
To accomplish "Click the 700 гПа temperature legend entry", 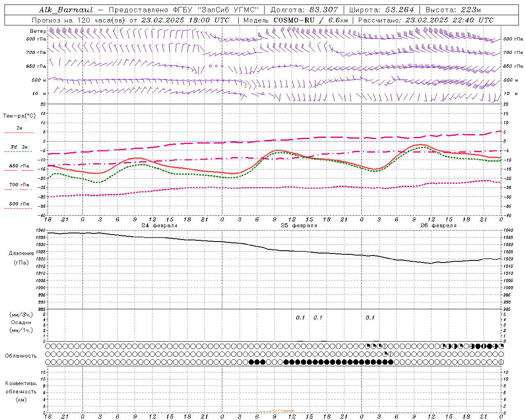I will click(19, 185).
